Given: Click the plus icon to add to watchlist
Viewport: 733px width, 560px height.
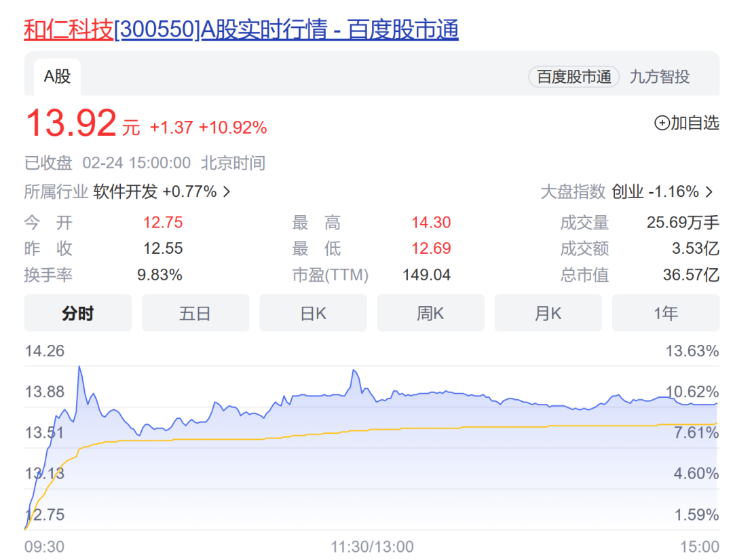Looking at the screenshot, I should pyautogui.click(x=662, y=123).
